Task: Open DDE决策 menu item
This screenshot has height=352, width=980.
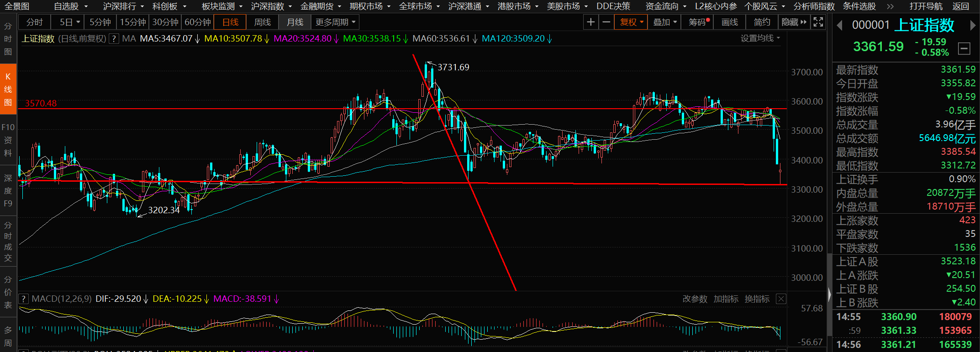Action: coord(613,6)
